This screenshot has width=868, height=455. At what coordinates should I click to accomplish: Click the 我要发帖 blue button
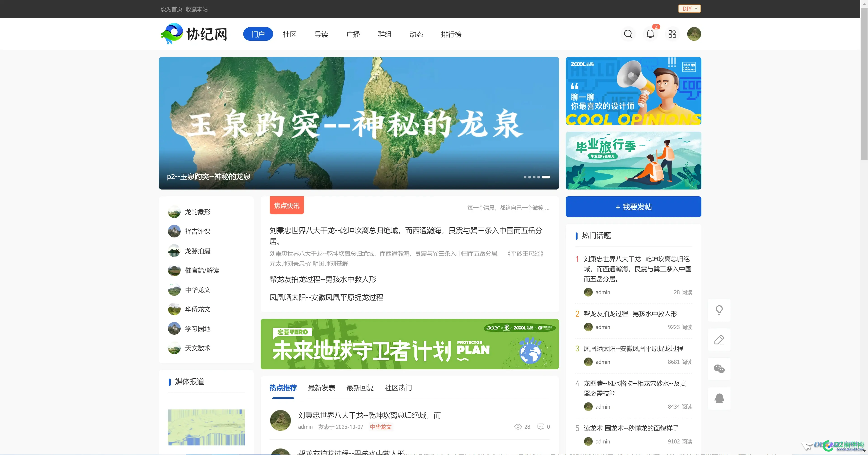(x=633, y=207)
